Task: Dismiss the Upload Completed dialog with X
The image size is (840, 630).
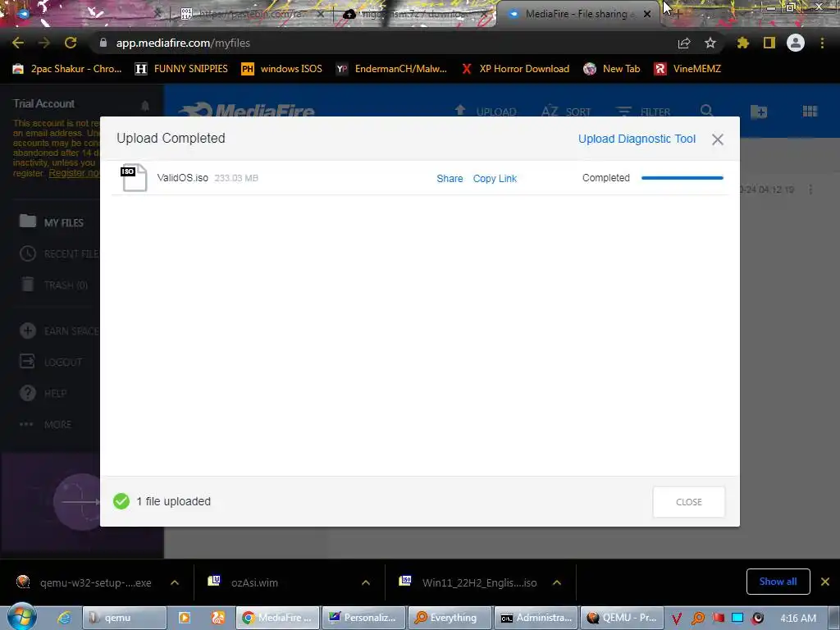Action: click(717, 139)
